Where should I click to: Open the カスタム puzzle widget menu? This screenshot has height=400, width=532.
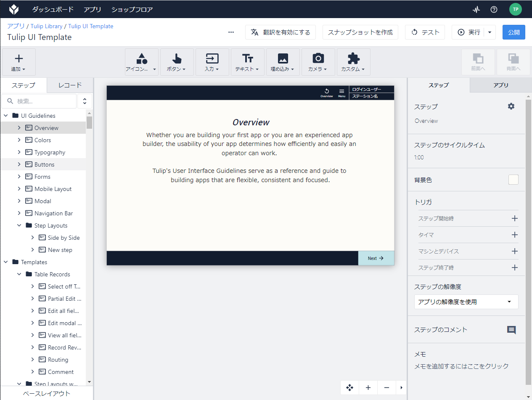(x=354, y=62)
